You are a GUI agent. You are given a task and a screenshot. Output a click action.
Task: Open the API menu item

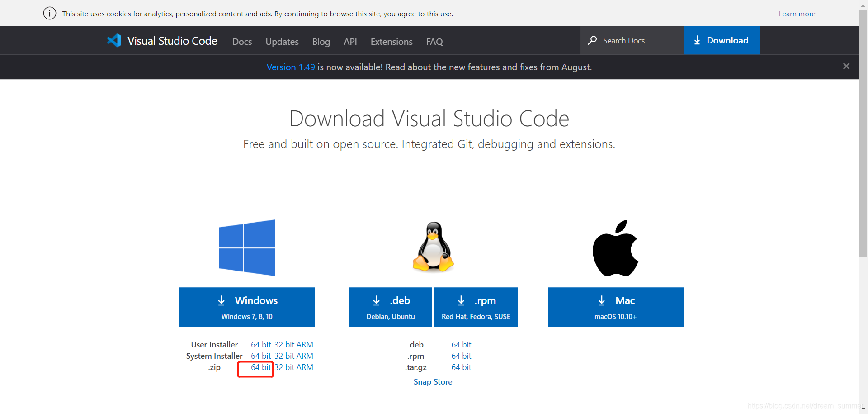click(x=350, y=42)
